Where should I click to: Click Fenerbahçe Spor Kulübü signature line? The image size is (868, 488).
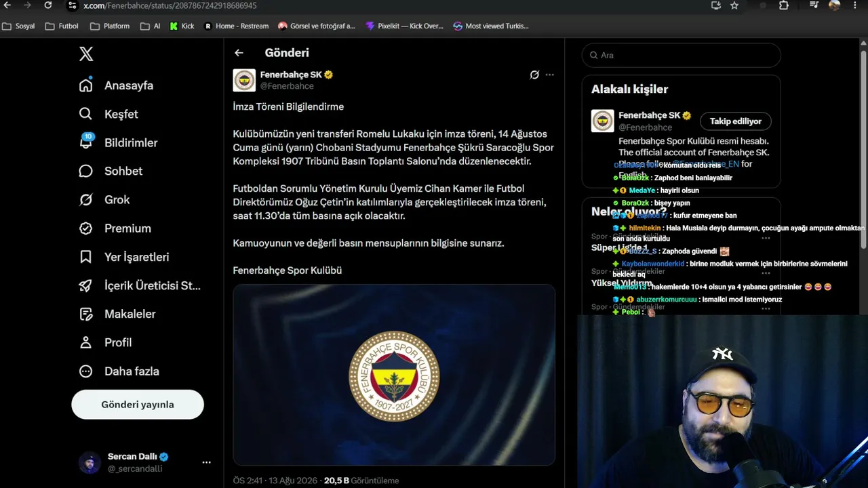pos(288,270)
